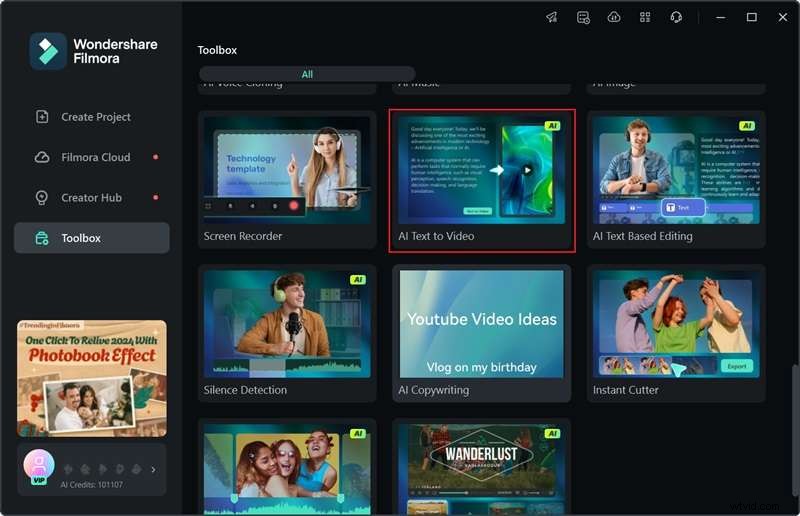This screenshot has width=800, height=516.
Task: Open the Screen Recorder tool
Action: pos(287,180)
